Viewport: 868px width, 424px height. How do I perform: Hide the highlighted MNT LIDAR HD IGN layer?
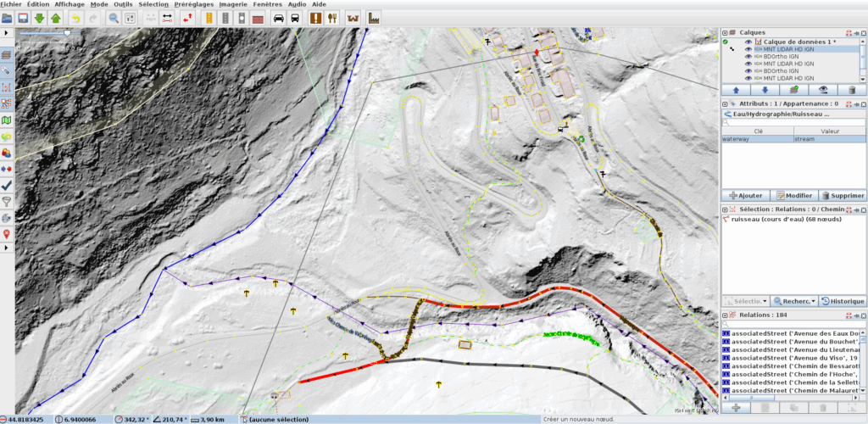(x=748, y=49)
